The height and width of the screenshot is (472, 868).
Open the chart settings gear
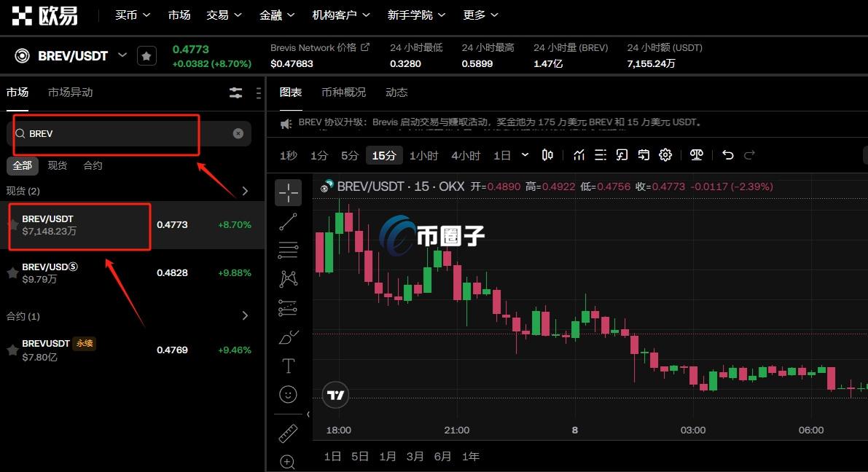coord(665,154)
